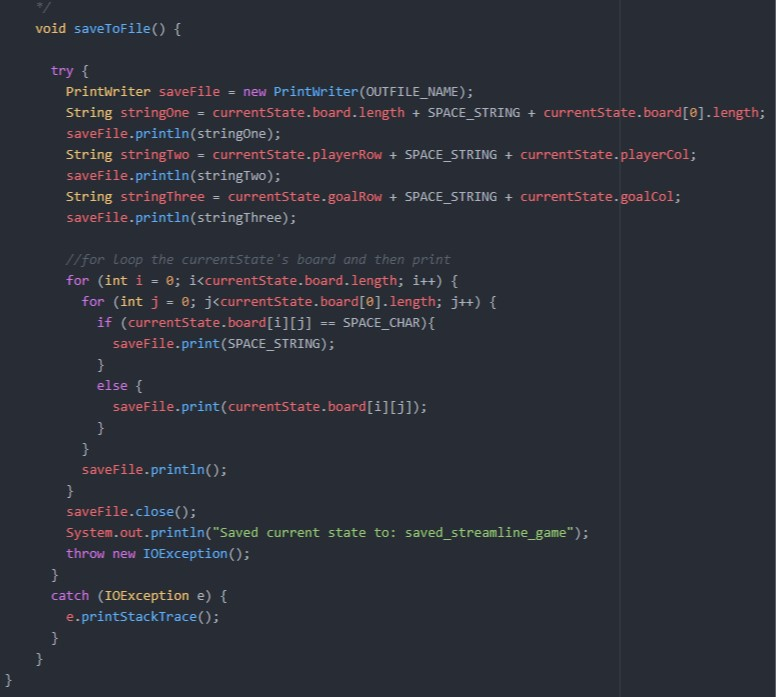The height and width of the screenshot is (697, 776).
Task: Click the saveToFile method name
Action: click(112, 29)
